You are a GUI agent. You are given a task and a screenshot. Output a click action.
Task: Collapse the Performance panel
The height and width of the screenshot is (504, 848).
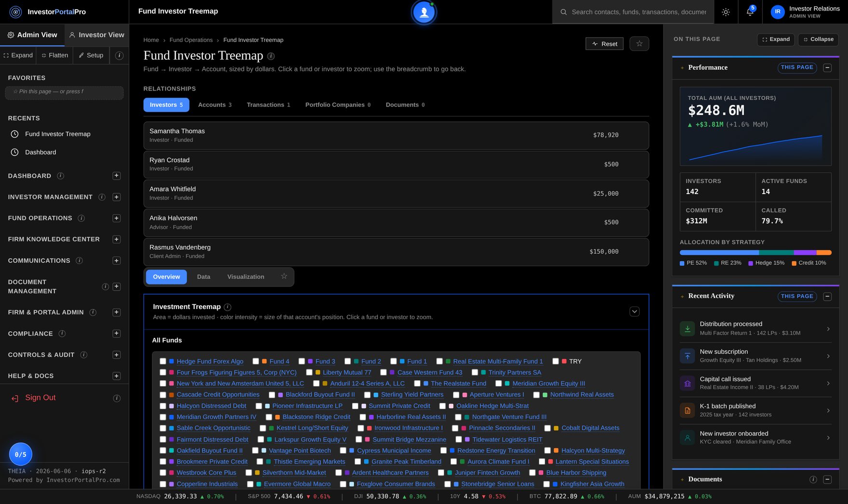point(827,68)
